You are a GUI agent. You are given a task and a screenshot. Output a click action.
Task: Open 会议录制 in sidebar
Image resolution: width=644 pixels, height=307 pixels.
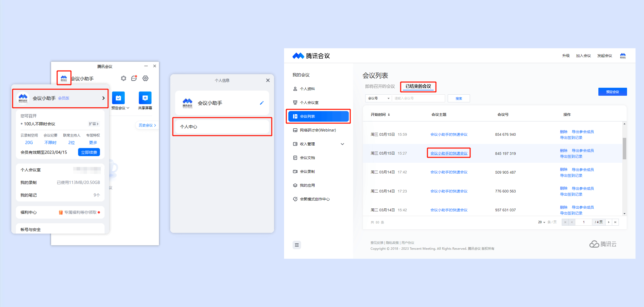coord(307,172)
